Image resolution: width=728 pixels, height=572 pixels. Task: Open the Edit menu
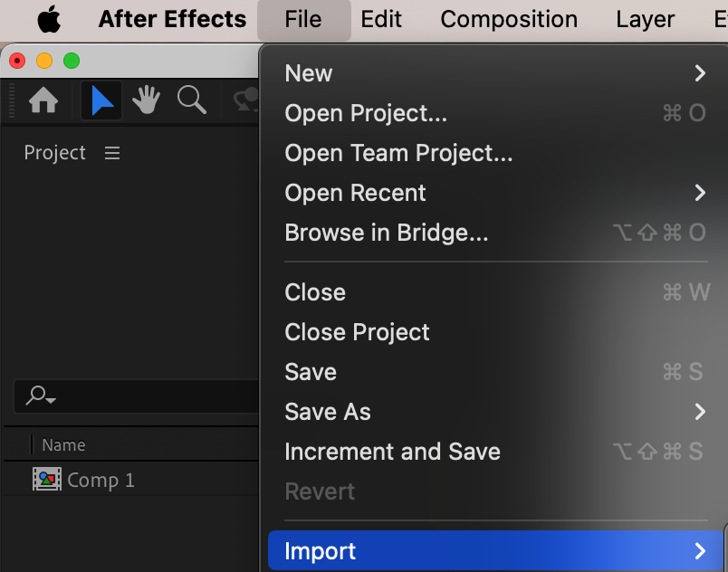click(381, 19)
